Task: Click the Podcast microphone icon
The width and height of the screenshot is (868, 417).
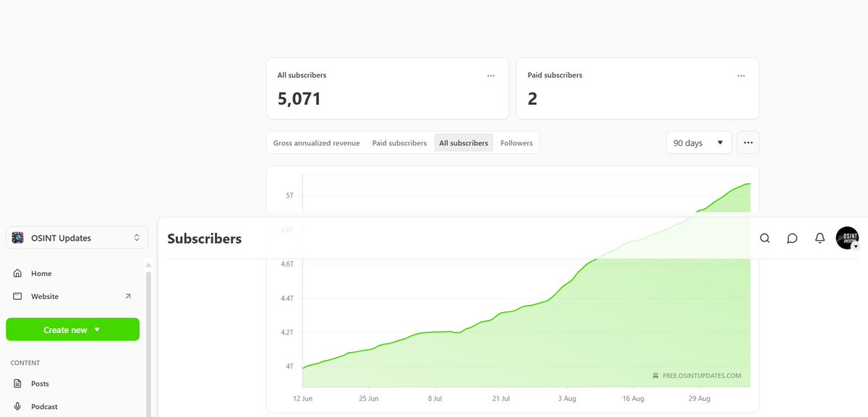Action: tap(17, 406)
